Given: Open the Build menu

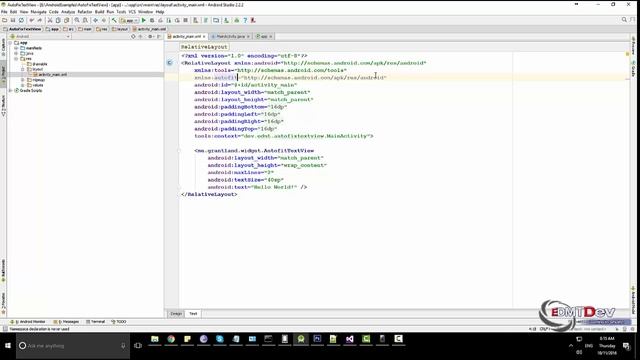Looking at the screenshot, I should [100, 12].
